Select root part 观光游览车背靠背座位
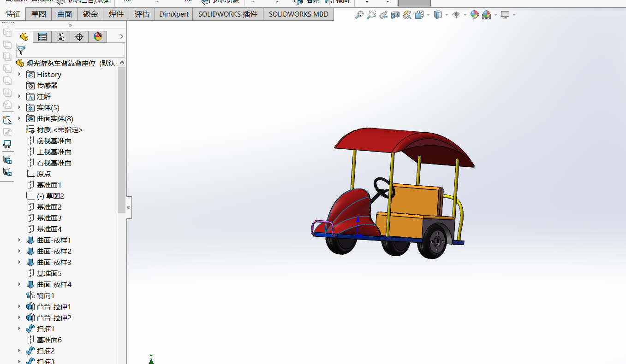This screenshot has width=626, height=364. coord(60,63)
